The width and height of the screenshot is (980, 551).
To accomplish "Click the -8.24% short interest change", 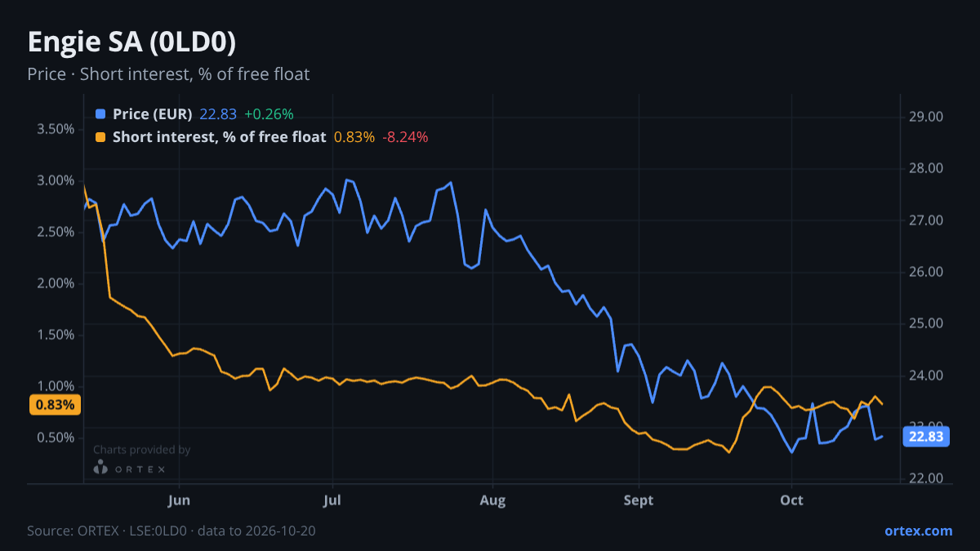I will 405,137.
